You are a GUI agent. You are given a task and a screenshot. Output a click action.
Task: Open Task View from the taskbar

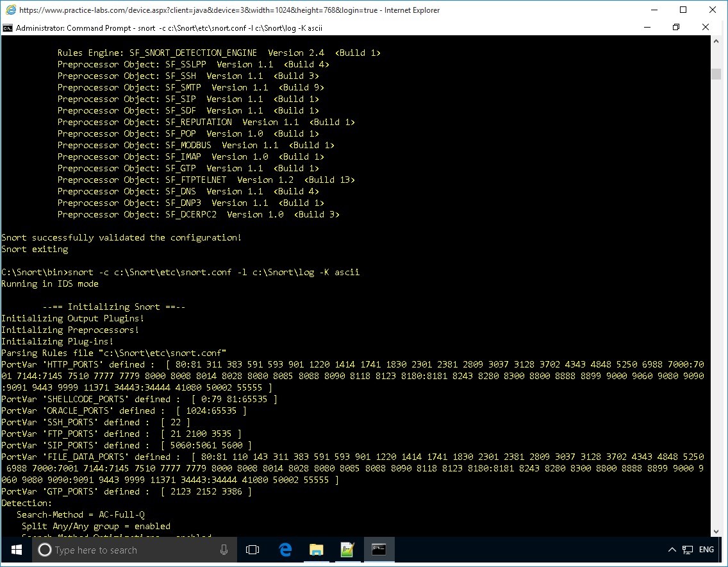[x=253, y=550]
